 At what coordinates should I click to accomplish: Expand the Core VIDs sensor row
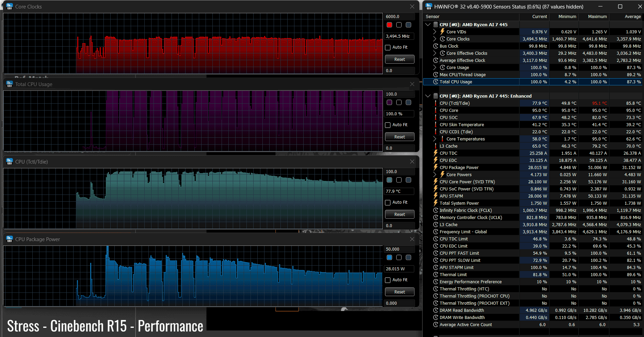click(435, 32)
